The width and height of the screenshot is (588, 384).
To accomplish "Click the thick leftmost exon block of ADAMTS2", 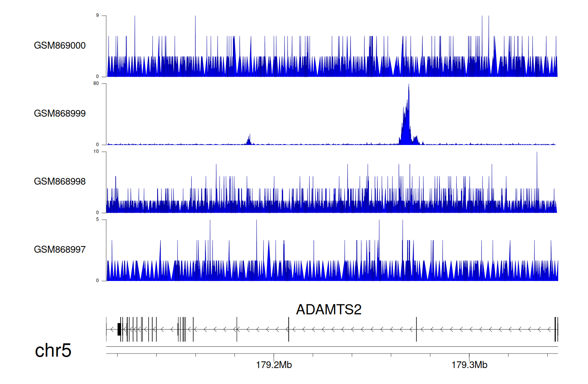I will pos(119,330).
